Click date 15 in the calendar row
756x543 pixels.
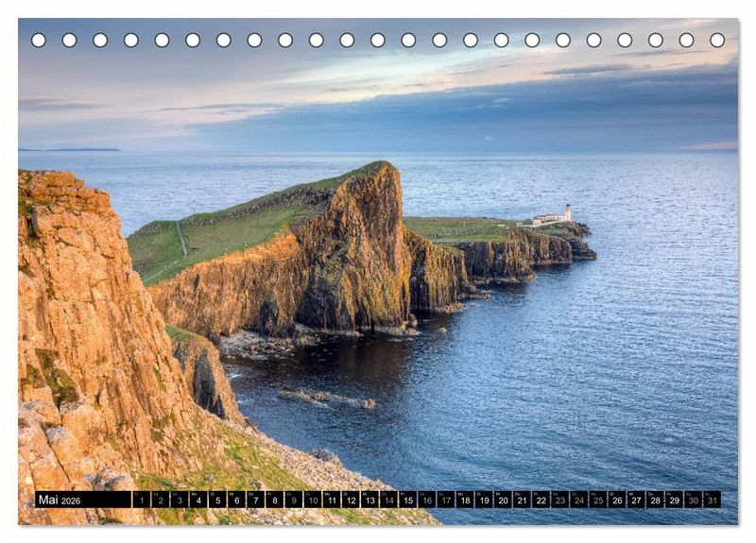pyautogui.click(x=407, y=500)
